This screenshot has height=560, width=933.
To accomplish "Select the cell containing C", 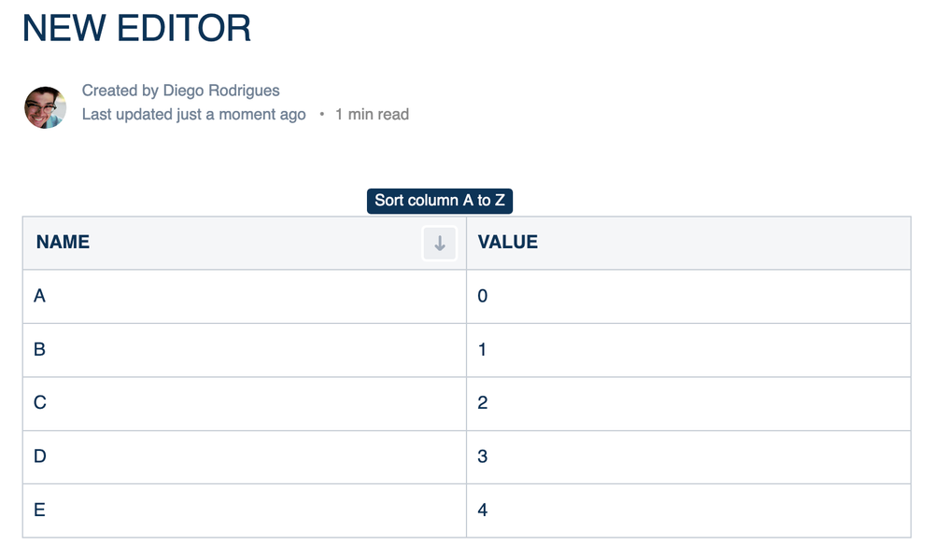I will (244, 403).
